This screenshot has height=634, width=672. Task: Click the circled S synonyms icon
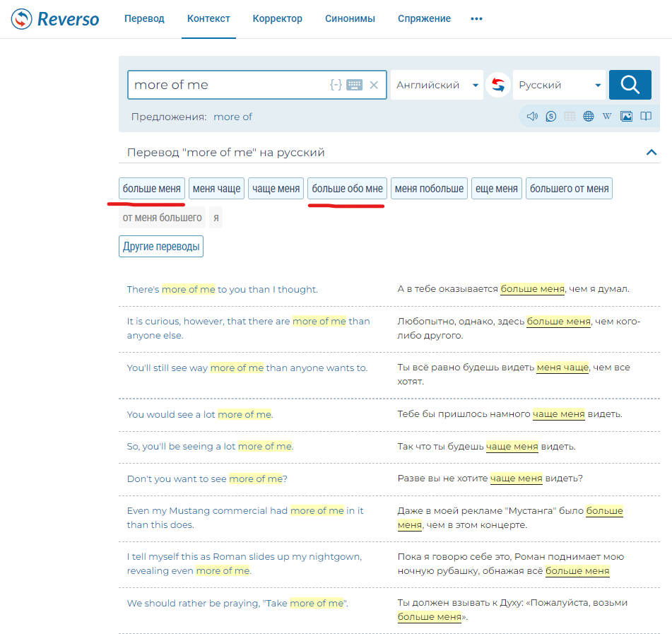550,116
